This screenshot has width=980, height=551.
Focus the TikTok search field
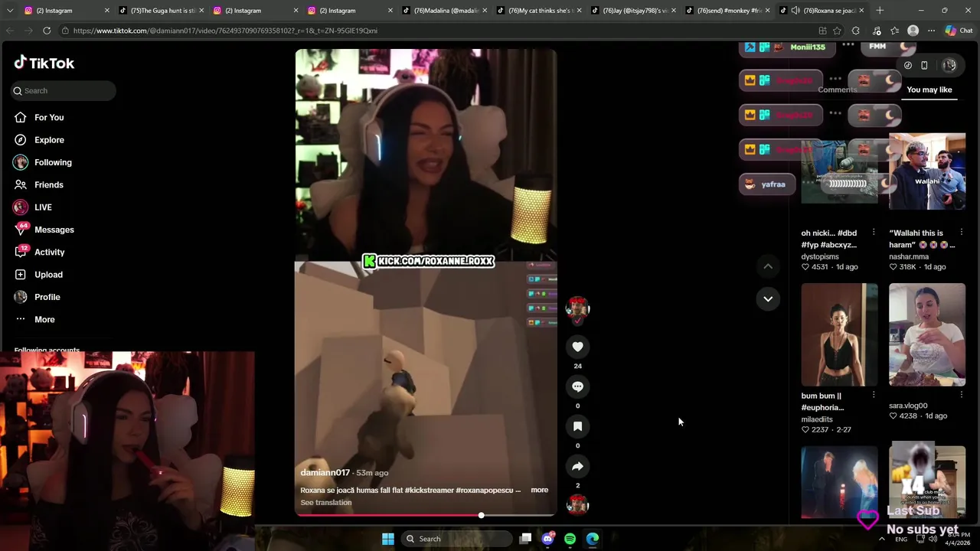(x=64, y=90)
